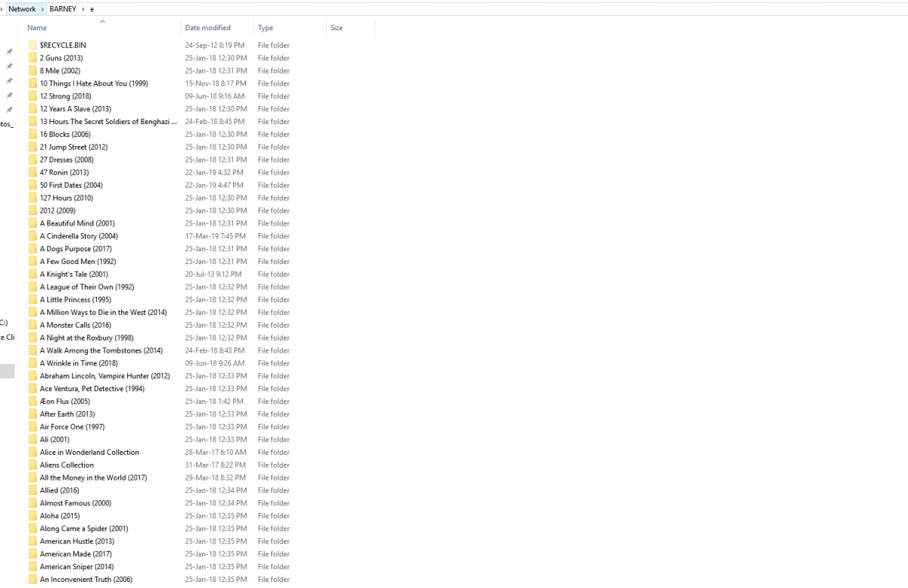Viewport: 908px width, 588px height.
Task: Click the Network breadcrumb in address bar
Action: [x=22, y=9]
